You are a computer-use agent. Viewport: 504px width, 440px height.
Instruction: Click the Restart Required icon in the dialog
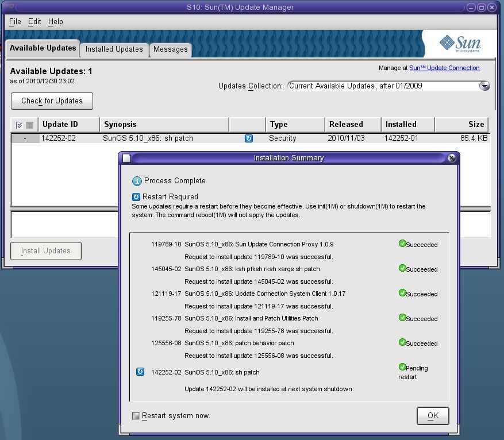pyautogui.click(x=136, y=197)
